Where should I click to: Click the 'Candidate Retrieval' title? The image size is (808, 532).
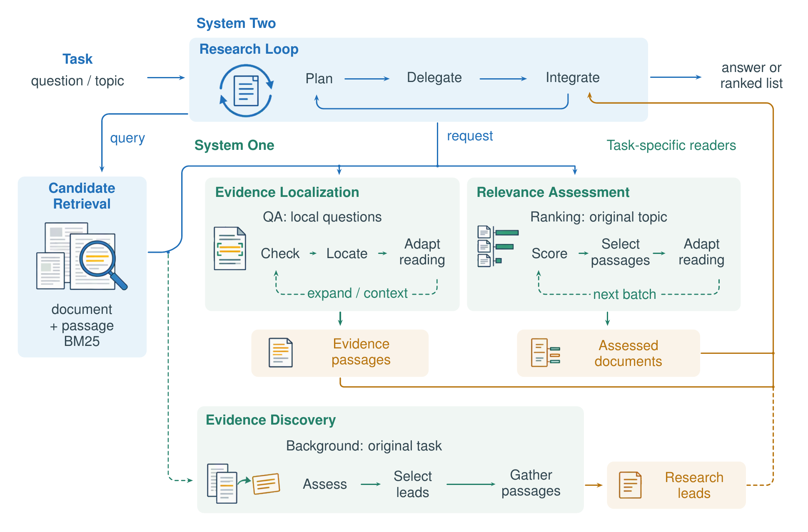tap(82, 196)
